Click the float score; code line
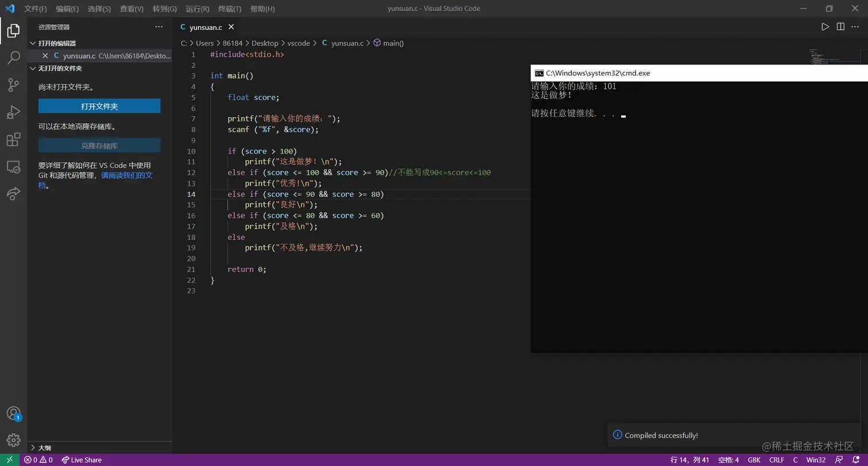 tap(253, 97)
